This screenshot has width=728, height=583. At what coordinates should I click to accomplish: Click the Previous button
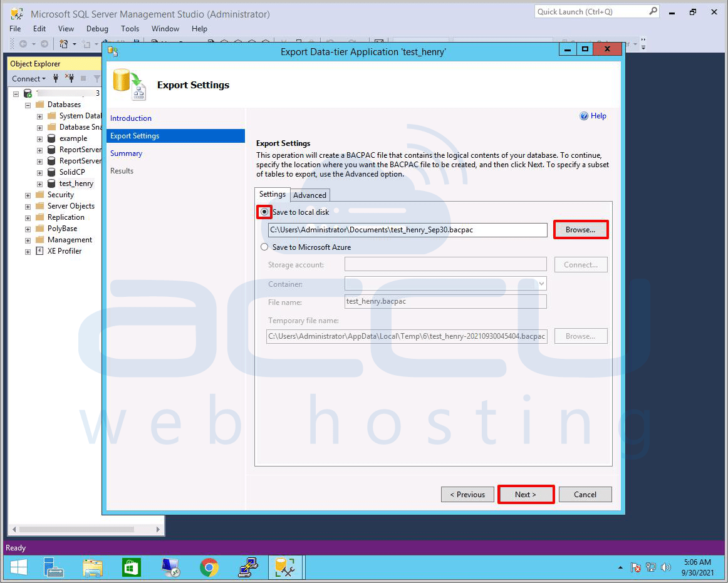point(467,494)
